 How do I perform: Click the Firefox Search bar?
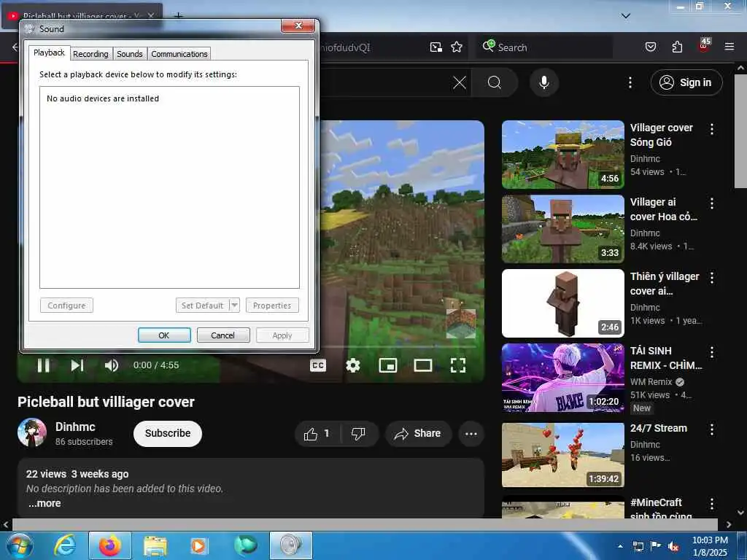[x=544, y=47]
